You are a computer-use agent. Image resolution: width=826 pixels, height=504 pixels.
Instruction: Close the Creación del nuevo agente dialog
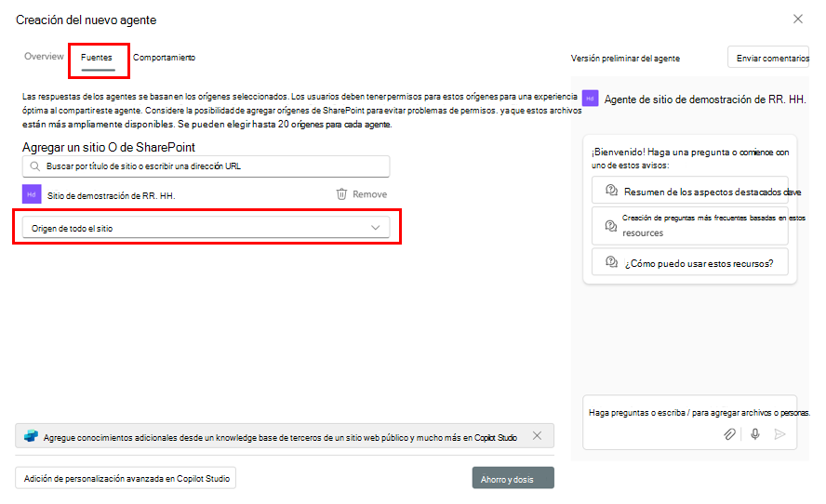797,19
